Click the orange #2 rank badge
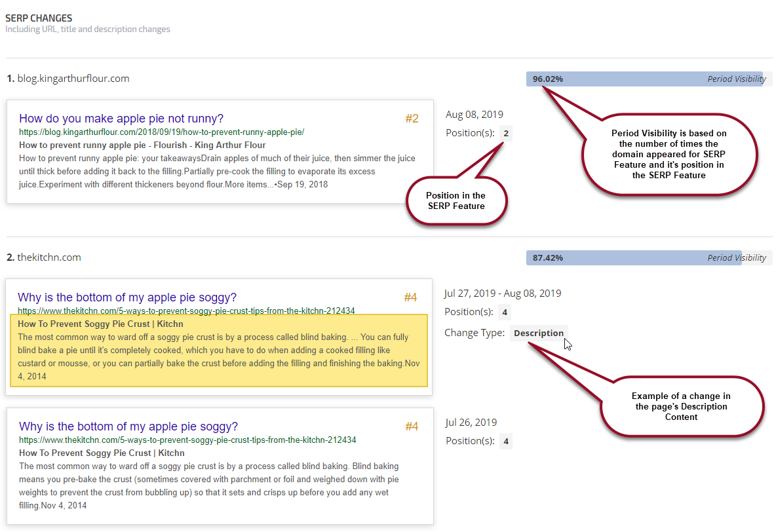 [412, 119]
